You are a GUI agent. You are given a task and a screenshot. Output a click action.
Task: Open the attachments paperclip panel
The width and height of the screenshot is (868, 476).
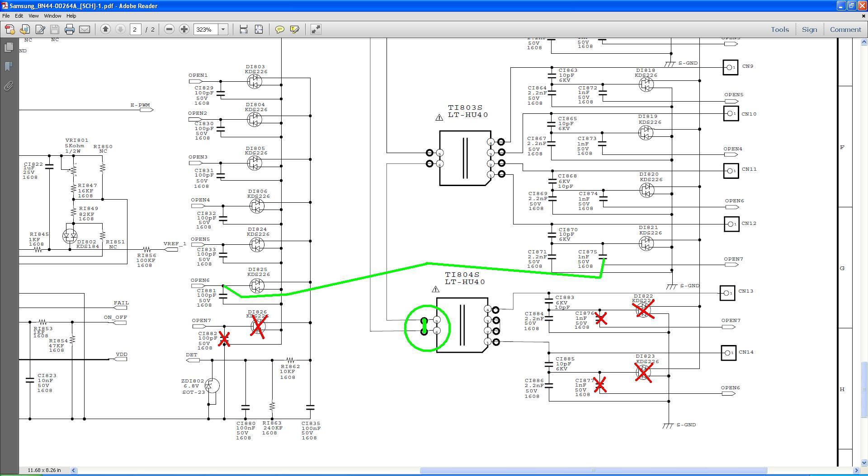click(x=9, y=86)
